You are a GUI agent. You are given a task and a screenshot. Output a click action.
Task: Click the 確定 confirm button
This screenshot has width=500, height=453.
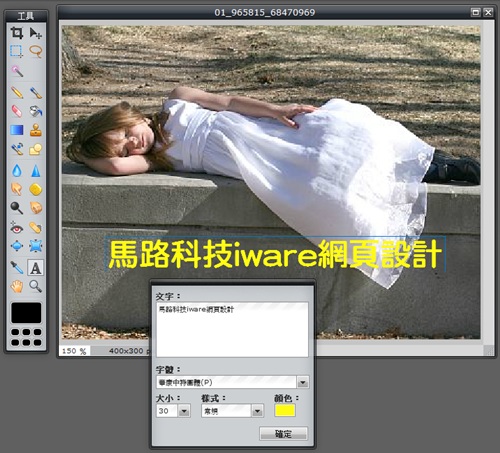pos(283,434)
